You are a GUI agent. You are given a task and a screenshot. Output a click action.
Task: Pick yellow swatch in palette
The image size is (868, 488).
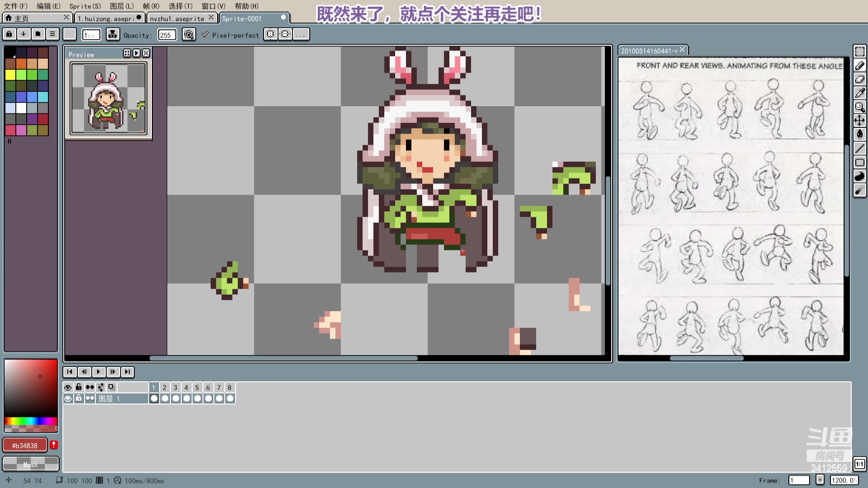[x=10, y=75]
